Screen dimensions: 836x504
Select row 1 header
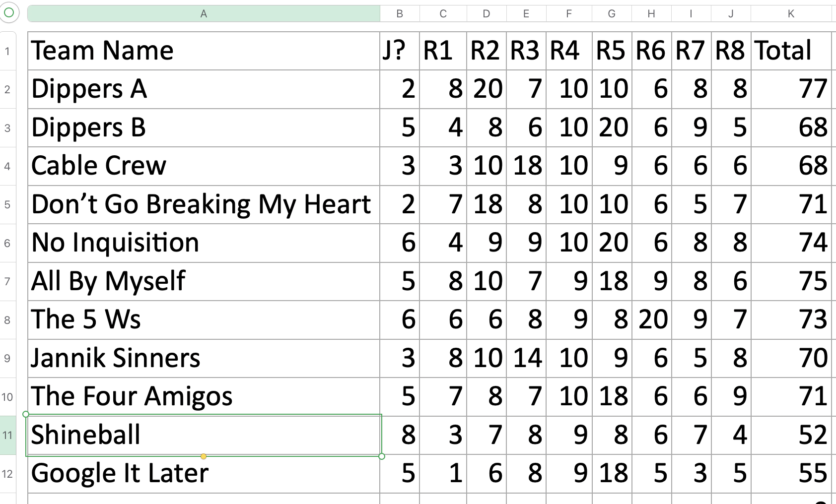click(7, 51)
